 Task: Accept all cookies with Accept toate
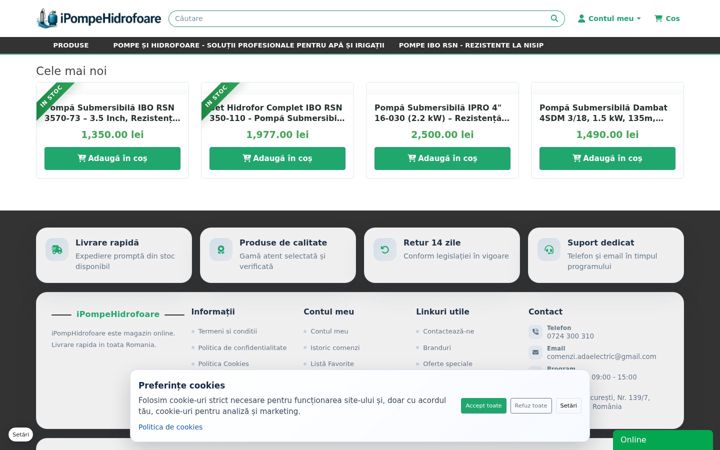(x=484, y=406)
